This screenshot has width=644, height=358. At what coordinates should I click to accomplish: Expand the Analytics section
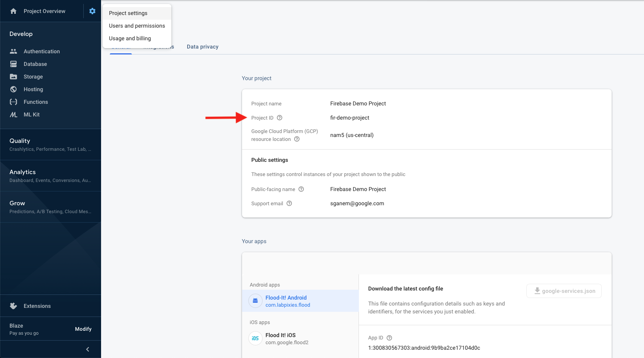pyautogui.click(x=51, y=176)
